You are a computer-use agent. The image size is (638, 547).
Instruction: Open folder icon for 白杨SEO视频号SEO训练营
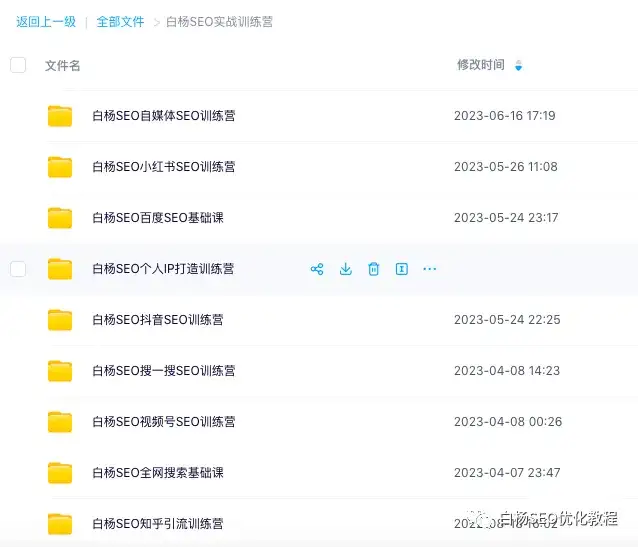coord(60,422)
